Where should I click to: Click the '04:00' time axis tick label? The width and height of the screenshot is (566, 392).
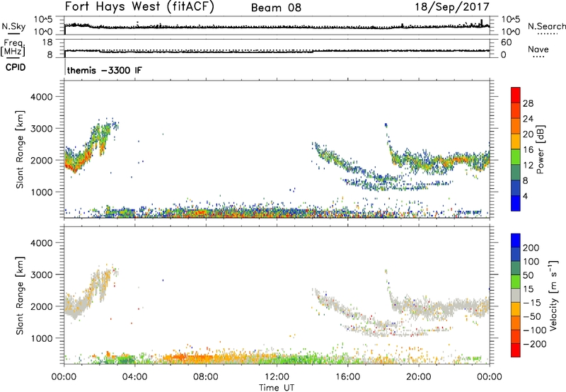(x=135, y=377)
